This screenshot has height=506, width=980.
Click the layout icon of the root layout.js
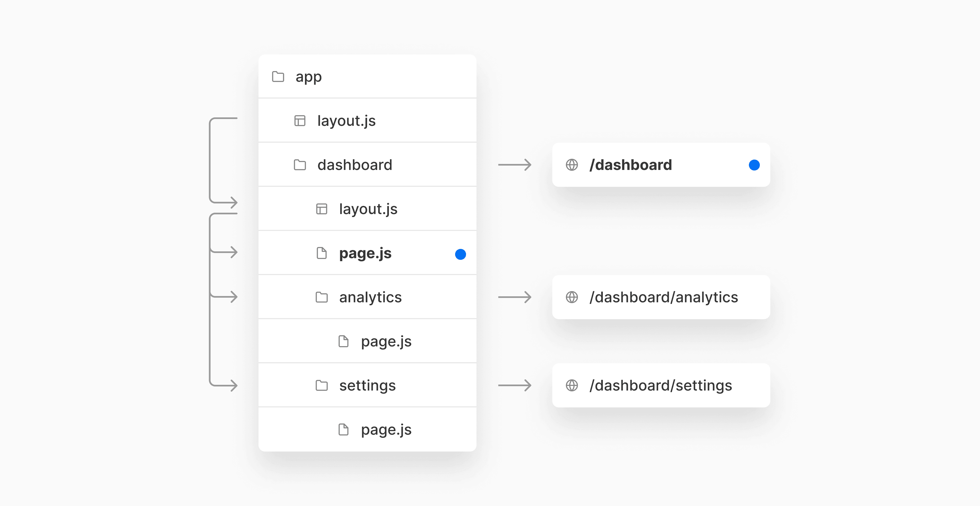tap(300, 121)
